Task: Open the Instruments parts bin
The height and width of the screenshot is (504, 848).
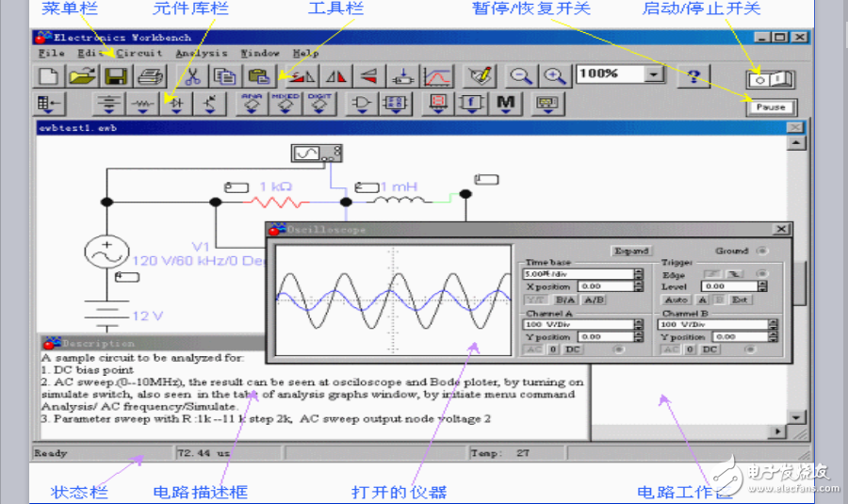Action: (x=547, y=104)
